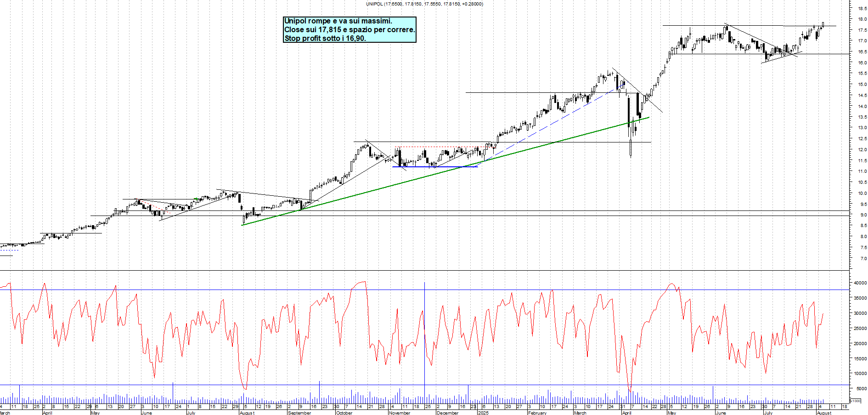868x415 pixels.
Task: Click the 8.0 price axis label
Action: pos(863,237)
